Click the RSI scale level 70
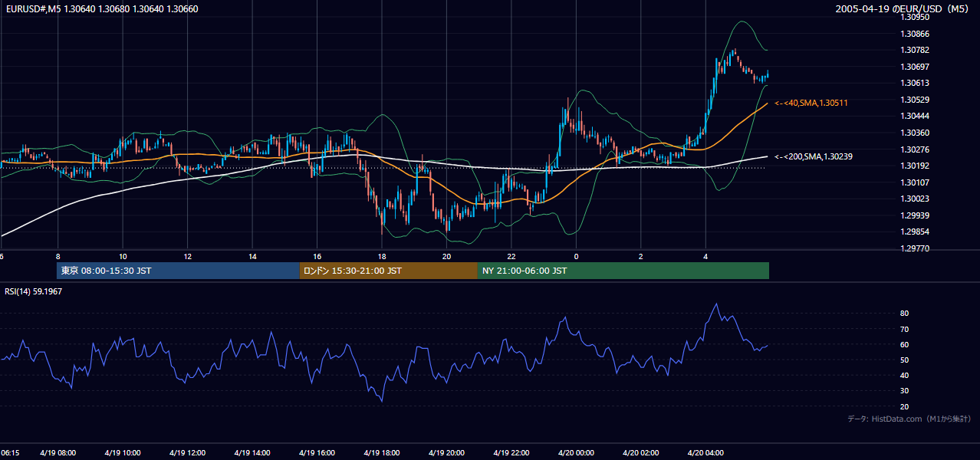This screenshot has width=980, height=460. tap(905, 329)
